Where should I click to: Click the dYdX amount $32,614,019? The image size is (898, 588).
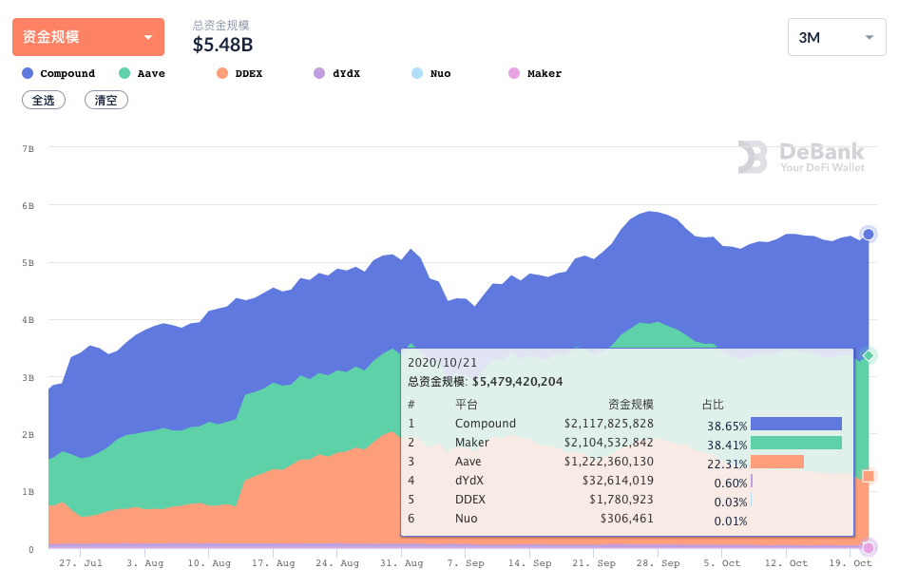click(x=618, y=481)
